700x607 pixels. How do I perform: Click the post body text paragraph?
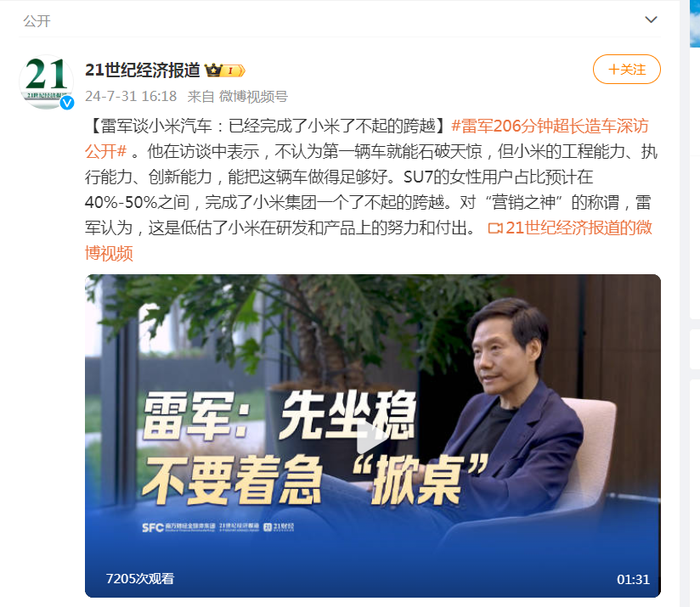coord(371,189)
